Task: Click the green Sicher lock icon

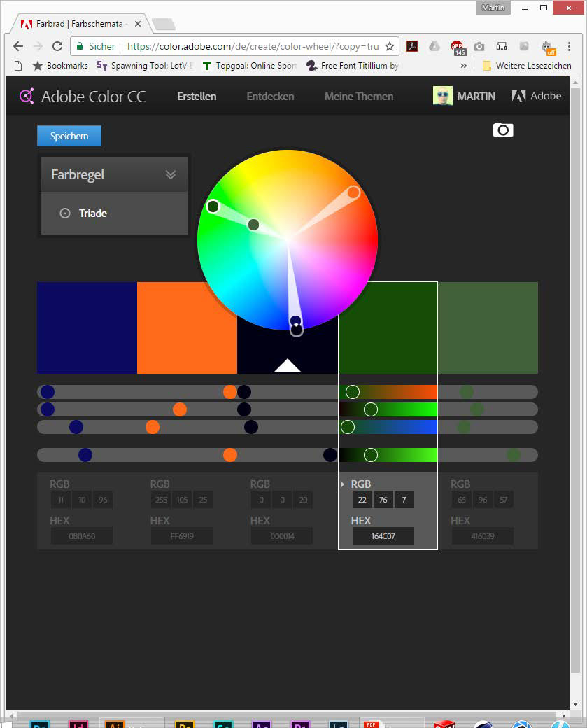Action: (x=79, y=46)
